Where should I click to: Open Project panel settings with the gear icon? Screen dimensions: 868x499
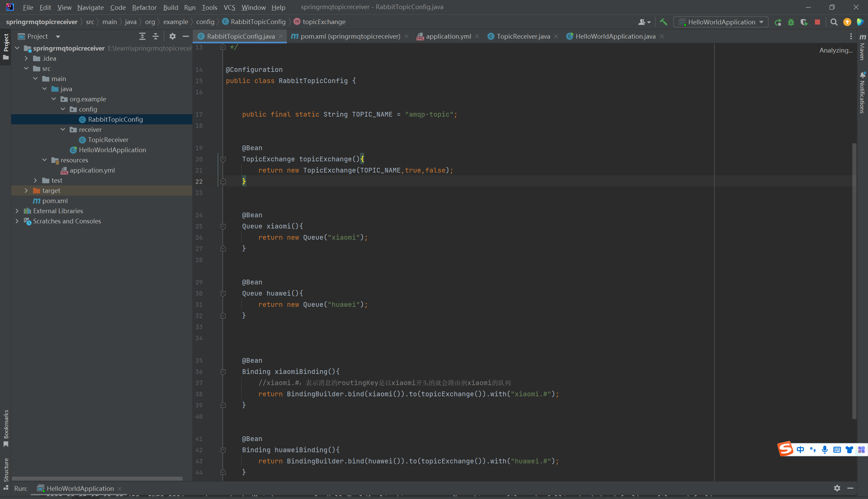(172, 36)
